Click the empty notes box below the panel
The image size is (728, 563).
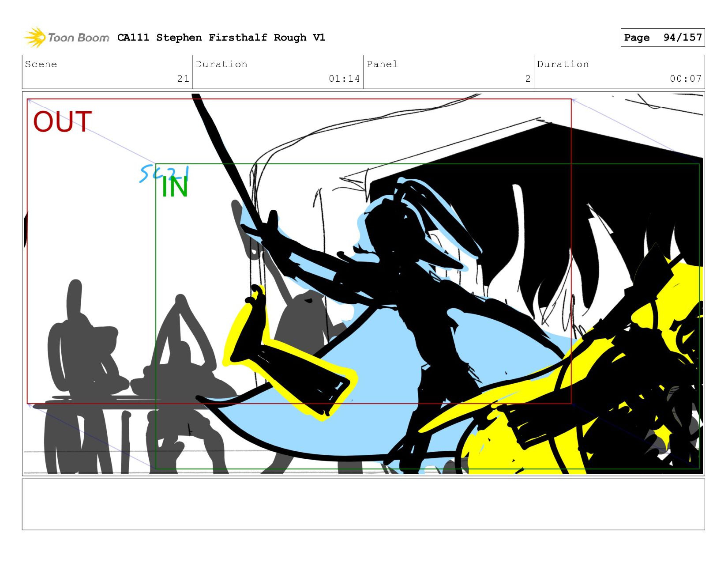coord(363,504)
